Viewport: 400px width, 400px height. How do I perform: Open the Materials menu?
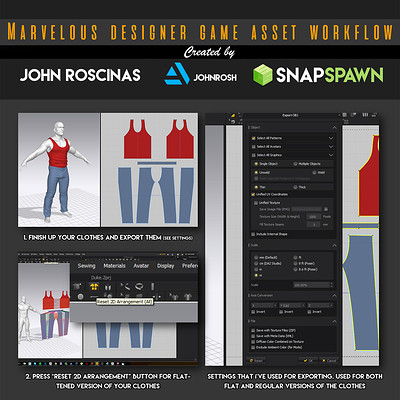114,266
